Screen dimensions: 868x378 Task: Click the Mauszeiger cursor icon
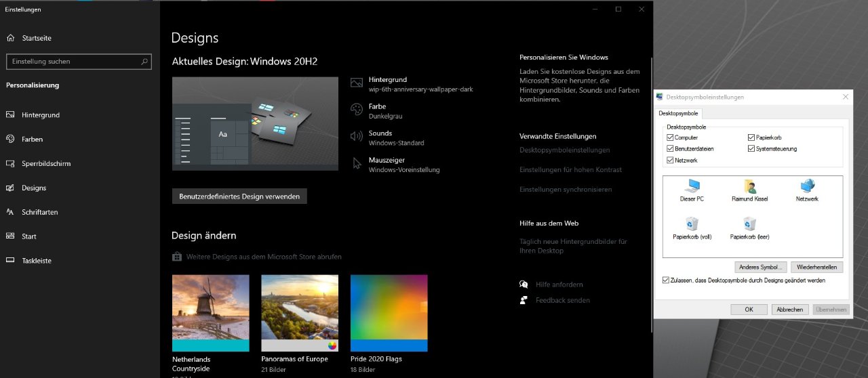(x=357, y=163)
